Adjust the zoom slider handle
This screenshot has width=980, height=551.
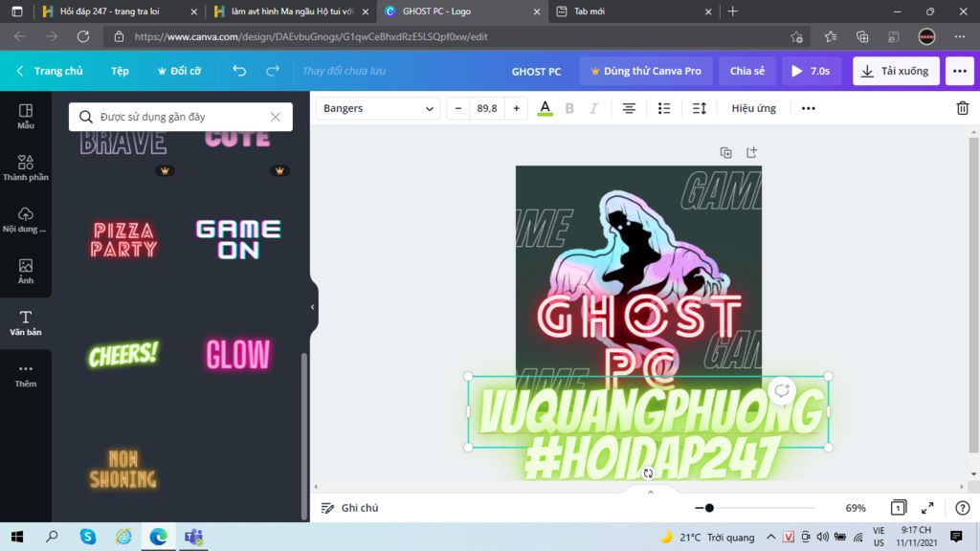pos(709,508)
